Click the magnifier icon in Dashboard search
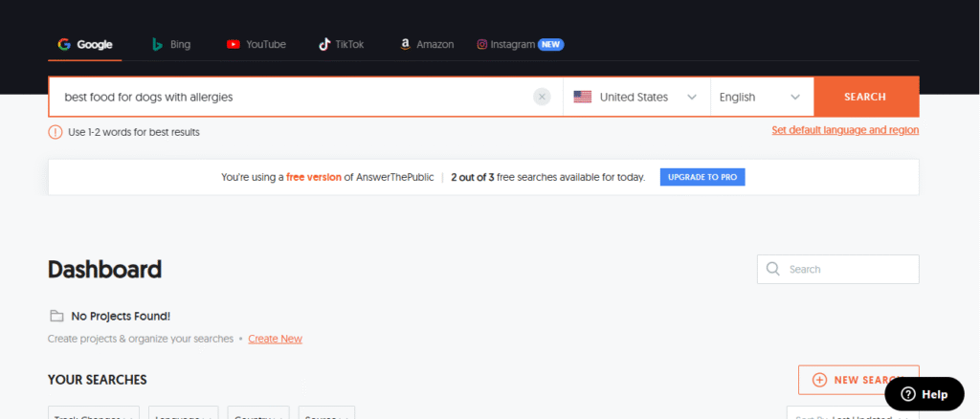Viewport: 980px width, 419px height. 773,269
